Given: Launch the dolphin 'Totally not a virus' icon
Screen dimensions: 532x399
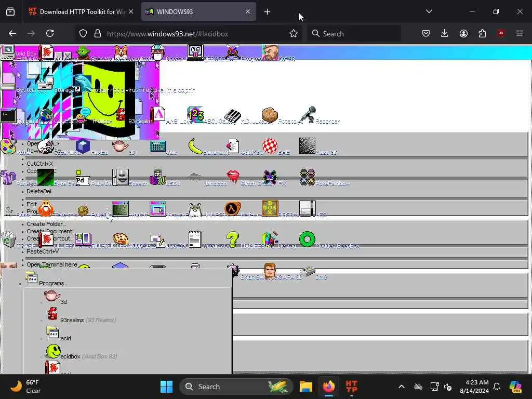Looking at the screenshot, I should 83,84.
